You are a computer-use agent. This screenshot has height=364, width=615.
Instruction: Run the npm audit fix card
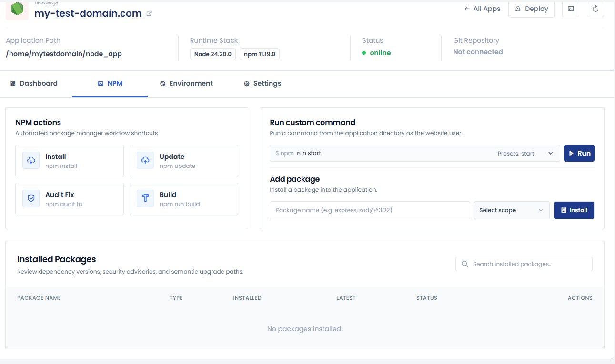click(70, 199)
